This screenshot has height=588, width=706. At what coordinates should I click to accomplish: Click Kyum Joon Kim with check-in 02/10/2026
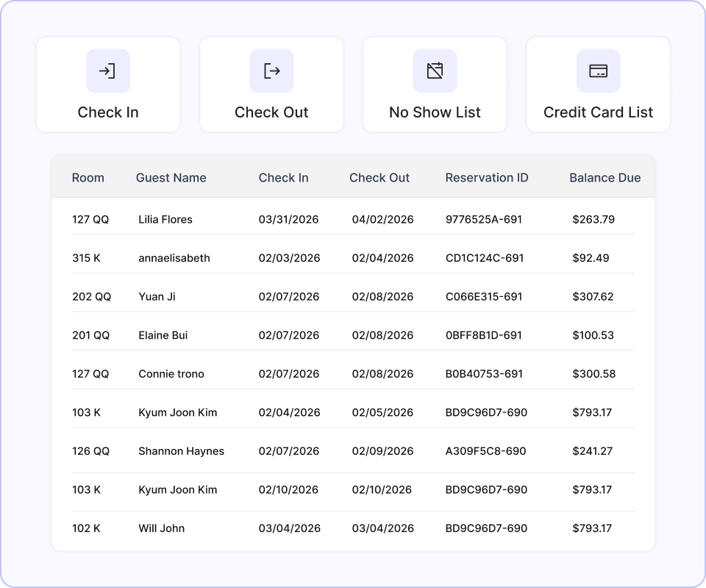[177, 490]
